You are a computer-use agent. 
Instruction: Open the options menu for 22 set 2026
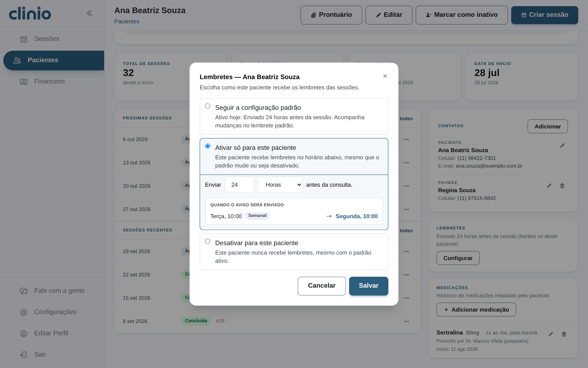tap(406, 275)
